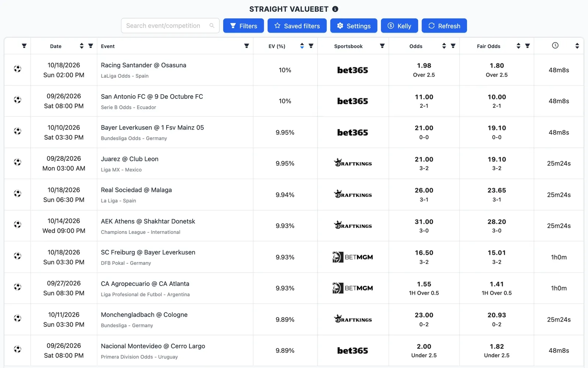Click bet365 logo in San Antonio FC row

(x=352, y=101)
